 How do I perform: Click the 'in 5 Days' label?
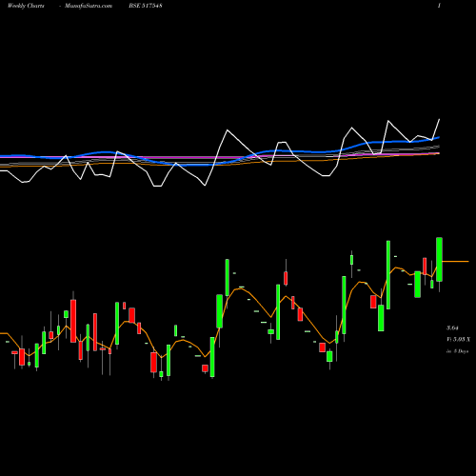[x=457, y=351]
